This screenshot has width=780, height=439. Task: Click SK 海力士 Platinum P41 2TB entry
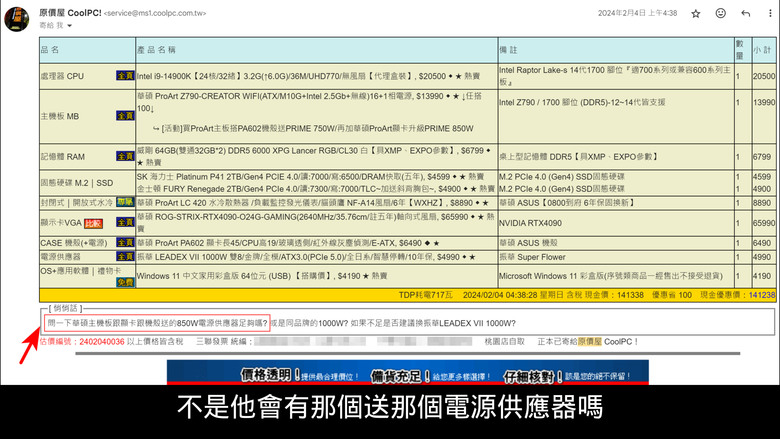click(x=311, y=176)
